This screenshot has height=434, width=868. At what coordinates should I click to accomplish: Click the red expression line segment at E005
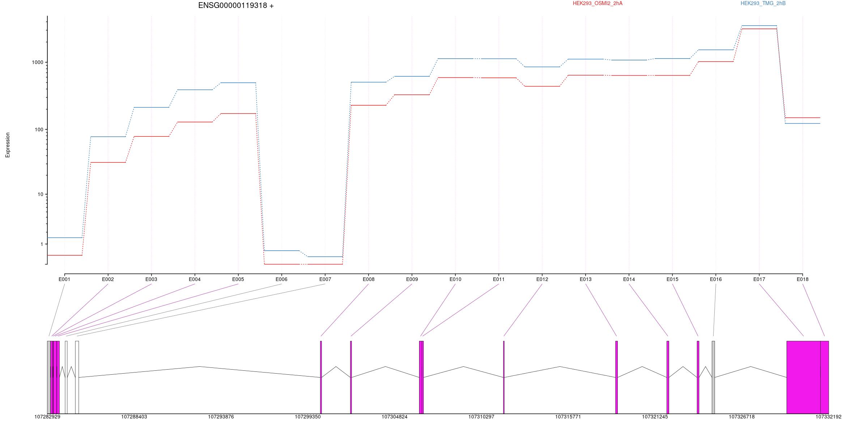(x=238, y=114)
